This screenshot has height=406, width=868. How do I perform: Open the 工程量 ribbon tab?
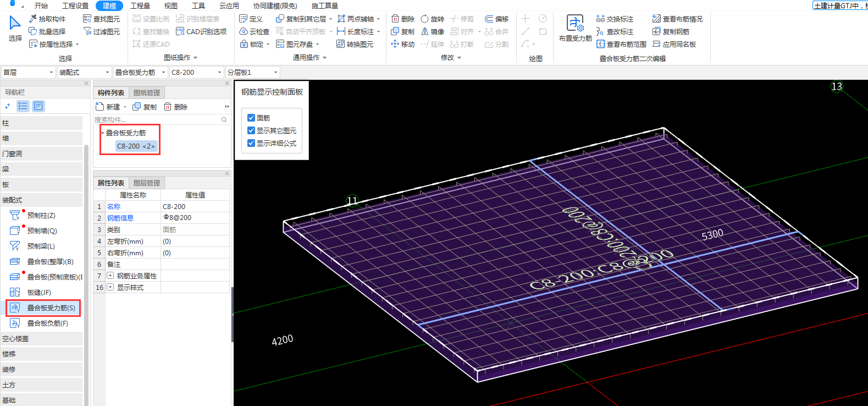click(140, 6)
